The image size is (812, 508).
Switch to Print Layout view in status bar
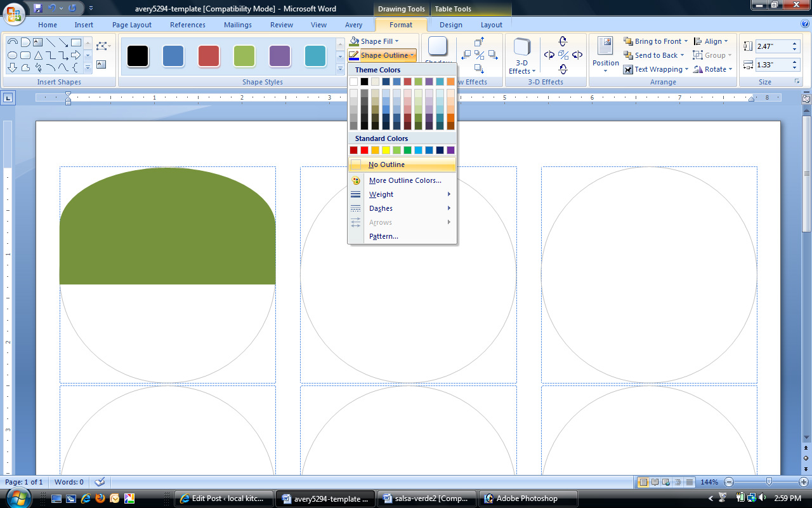[x=643, y=482]
